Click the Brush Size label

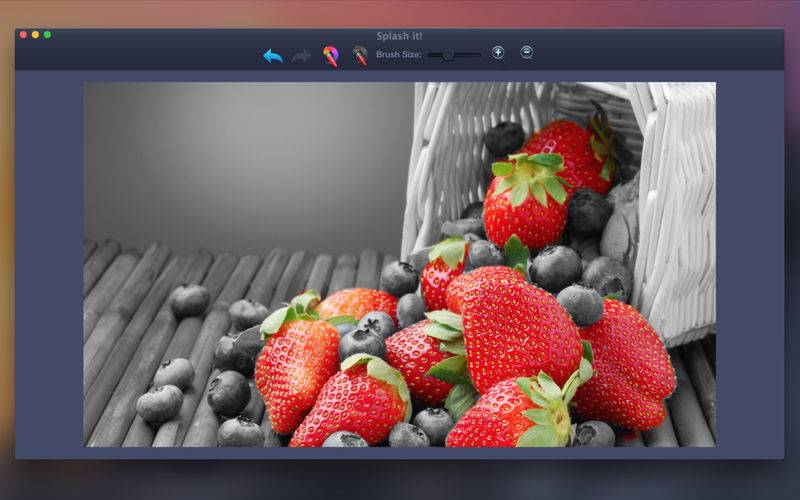(398, 55)
